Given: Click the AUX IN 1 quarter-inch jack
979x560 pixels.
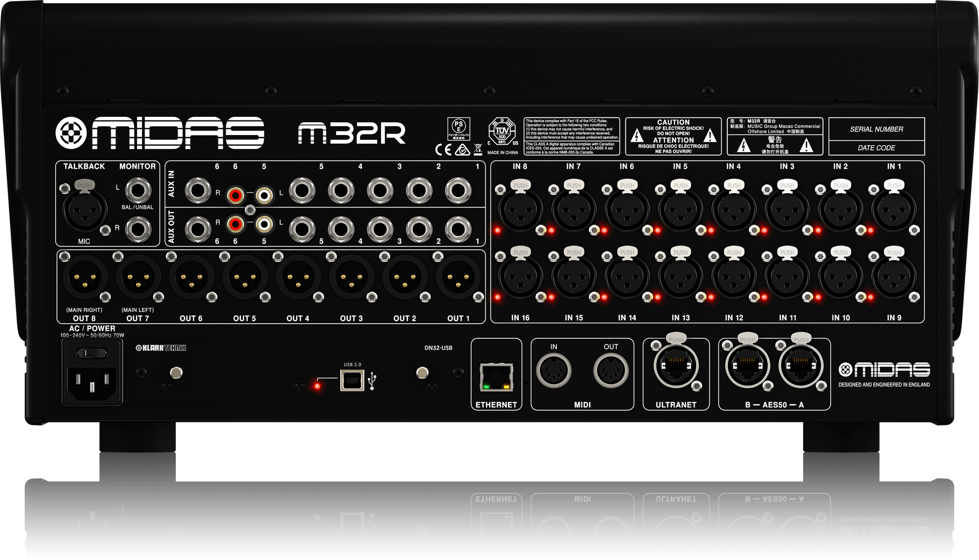Looking at the screenshot, I should click(458, 190).
